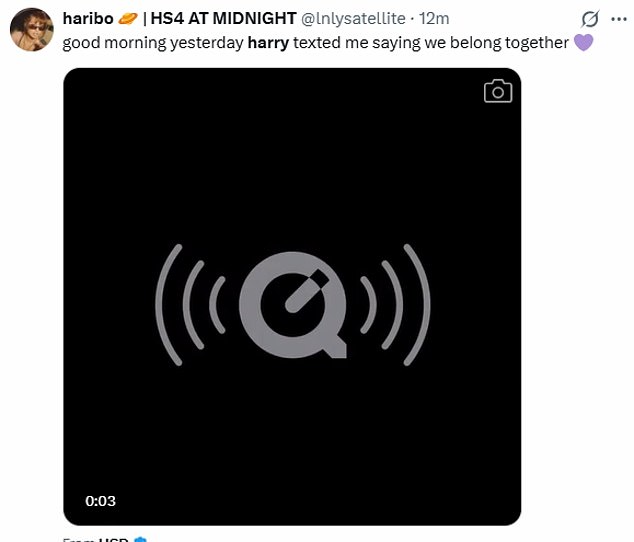634x542 pixels.
Task: Click the camera icon on the video
Action: pyautogui.click(x=497, y=92)
